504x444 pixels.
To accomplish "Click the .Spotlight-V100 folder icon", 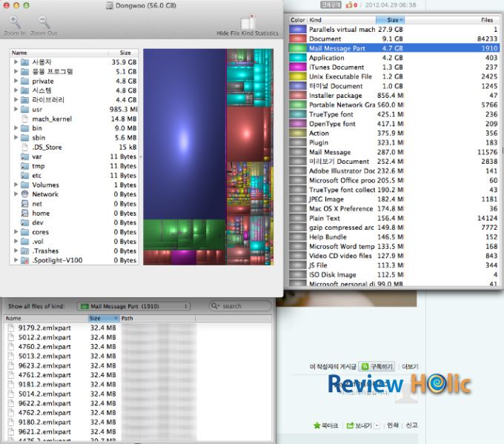I will [x=24, y=260].
